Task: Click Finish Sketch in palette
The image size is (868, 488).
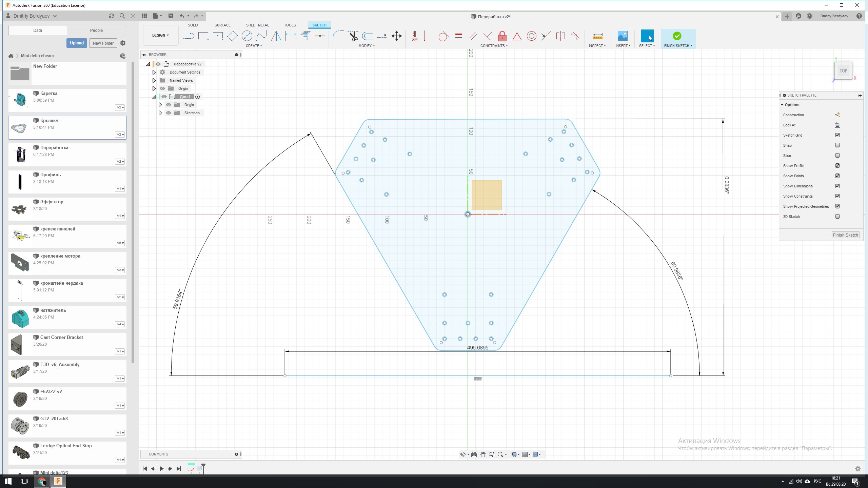Action: tap(845, 235)
